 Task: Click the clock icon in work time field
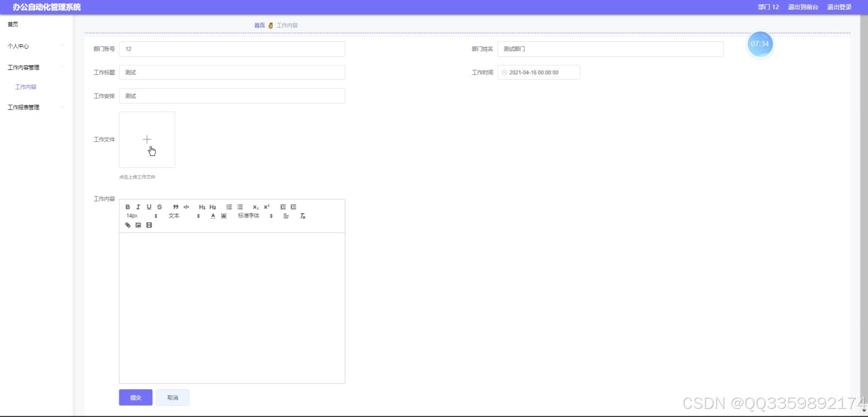[x=504, y=73]
